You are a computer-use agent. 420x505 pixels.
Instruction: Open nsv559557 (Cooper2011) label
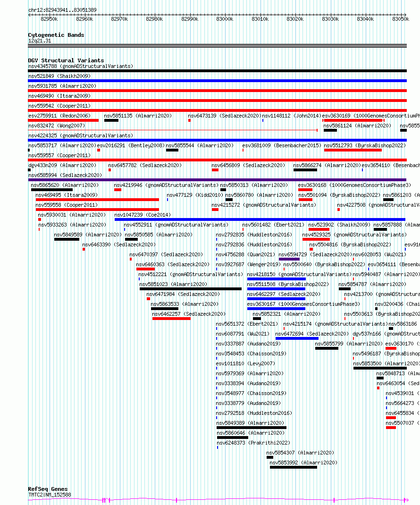(59, 156)
